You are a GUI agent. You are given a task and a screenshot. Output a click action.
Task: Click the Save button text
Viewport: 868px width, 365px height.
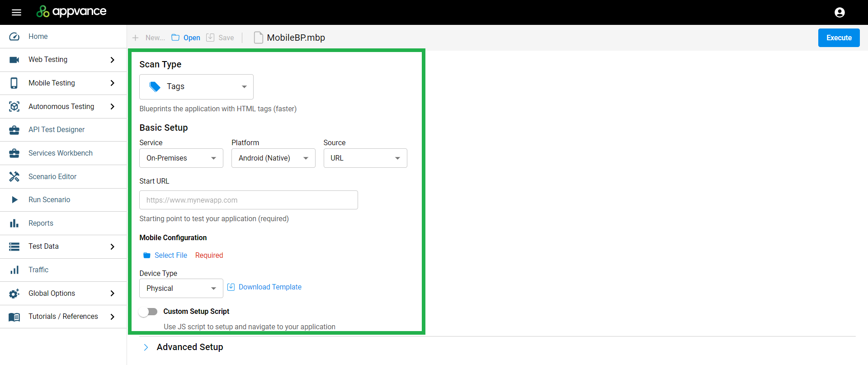pos(226,38)
